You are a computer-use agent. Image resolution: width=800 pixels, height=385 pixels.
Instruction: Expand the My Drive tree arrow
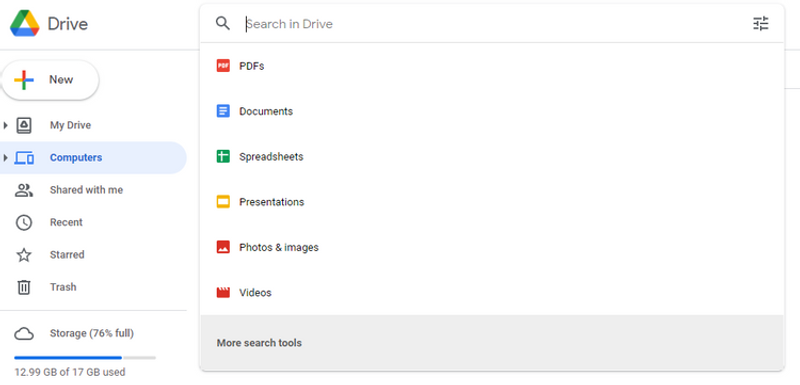pos(6,125)
